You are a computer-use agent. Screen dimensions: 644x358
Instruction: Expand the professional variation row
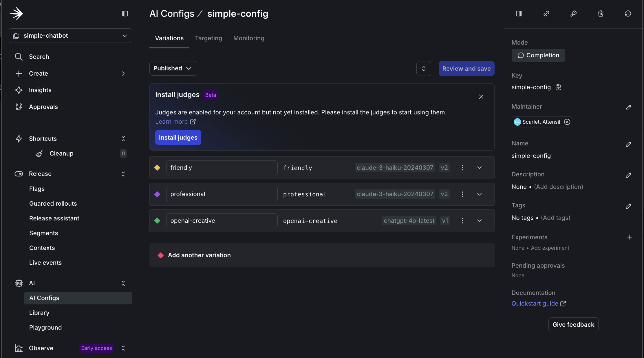[480, 194]
